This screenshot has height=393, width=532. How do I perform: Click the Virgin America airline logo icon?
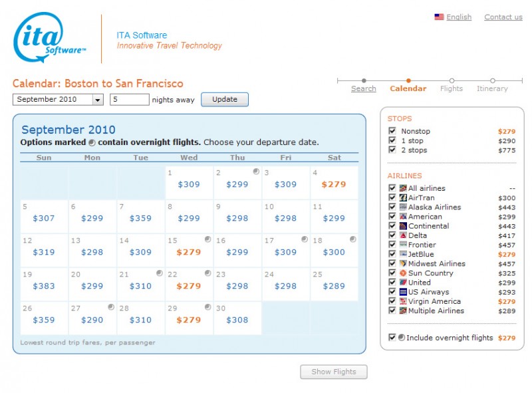402,301
